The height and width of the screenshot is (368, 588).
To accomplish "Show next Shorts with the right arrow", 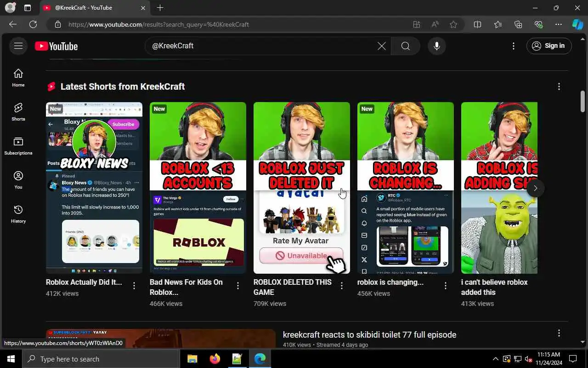I will coord(535,188).
